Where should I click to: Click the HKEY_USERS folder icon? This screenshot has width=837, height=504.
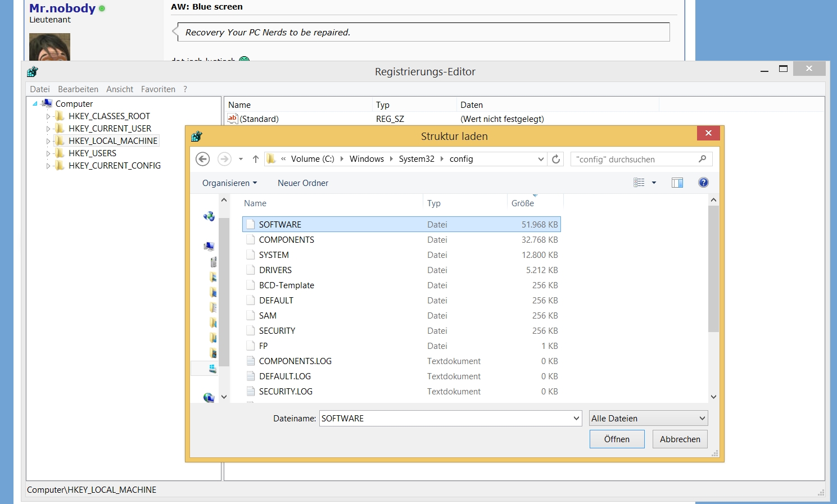click(60, 153)
